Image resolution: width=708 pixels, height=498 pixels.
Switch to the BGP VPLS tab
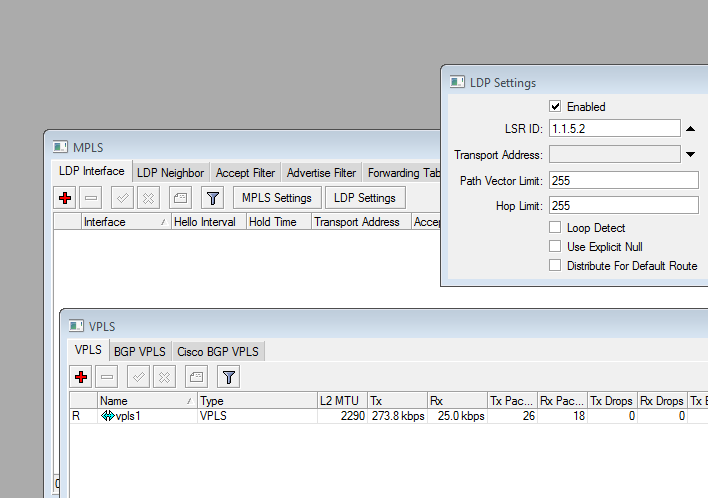(140, 351)
